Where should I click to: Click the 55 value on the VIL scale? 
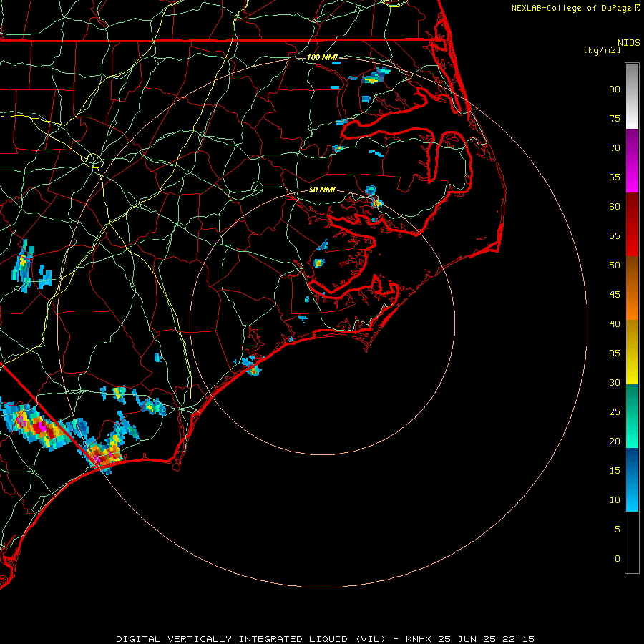[x=615, y=235]
